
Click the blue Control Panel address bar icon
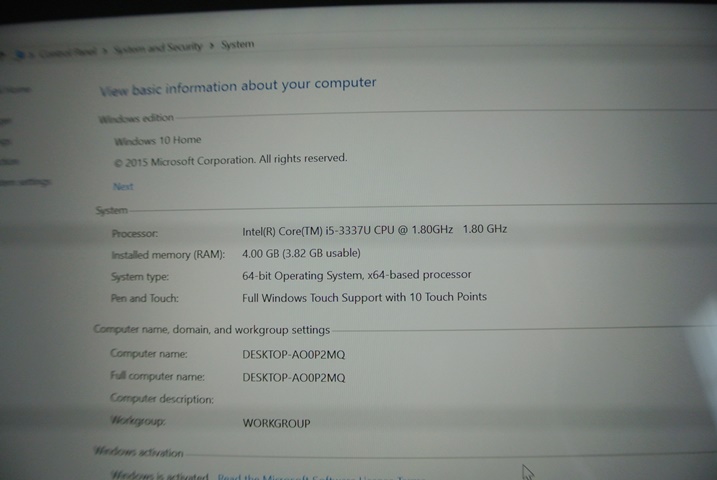19,55
